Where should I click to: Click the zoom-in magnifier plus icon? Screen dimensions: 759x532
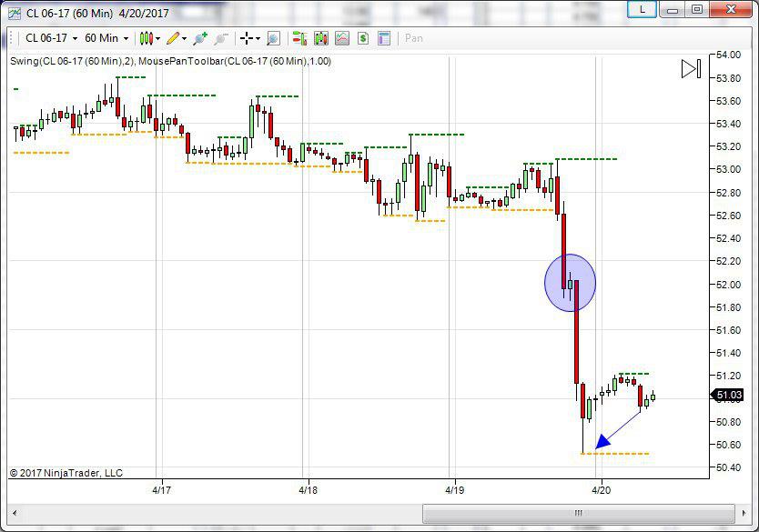point(199,38)
